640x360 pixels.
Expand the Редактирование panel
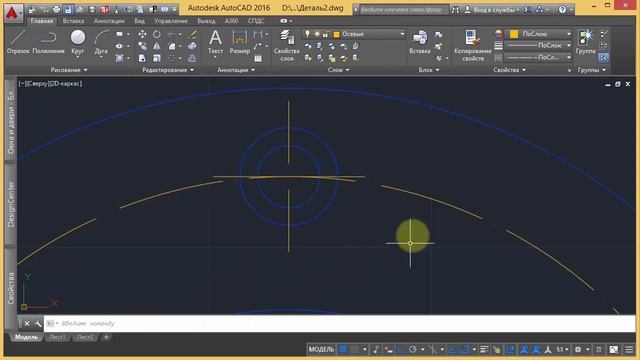click(x=168, y=70)
